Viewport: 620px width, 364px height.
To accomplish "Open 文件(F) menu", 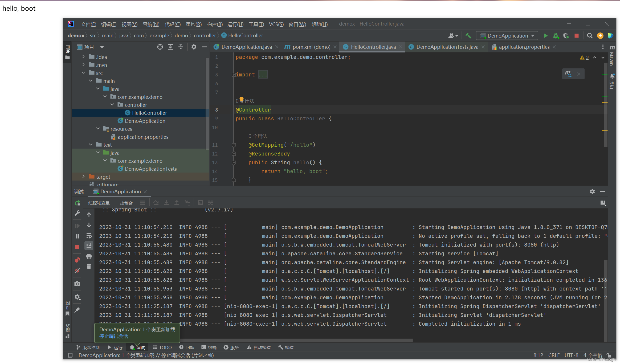I will click(88, 24).
